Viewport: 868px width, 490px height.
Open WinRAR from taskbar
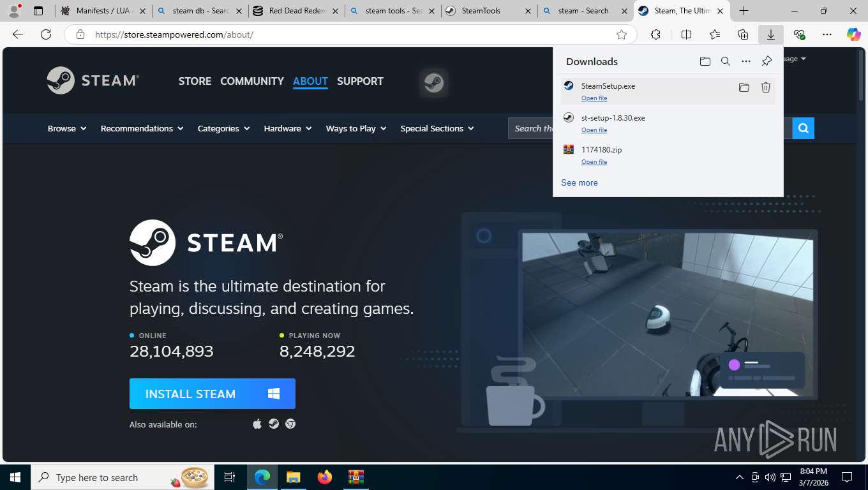click(355, 477)
